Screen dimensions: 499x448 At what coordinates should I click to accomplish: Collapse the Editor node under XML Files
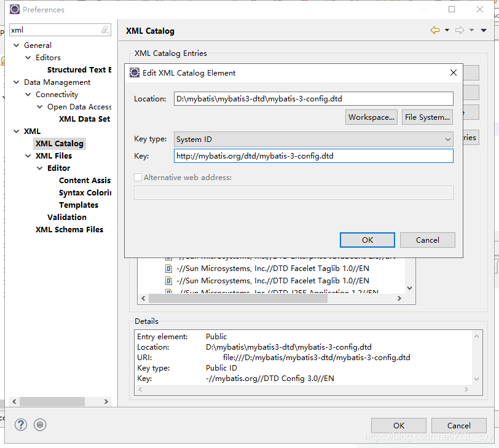coord(40,168)
